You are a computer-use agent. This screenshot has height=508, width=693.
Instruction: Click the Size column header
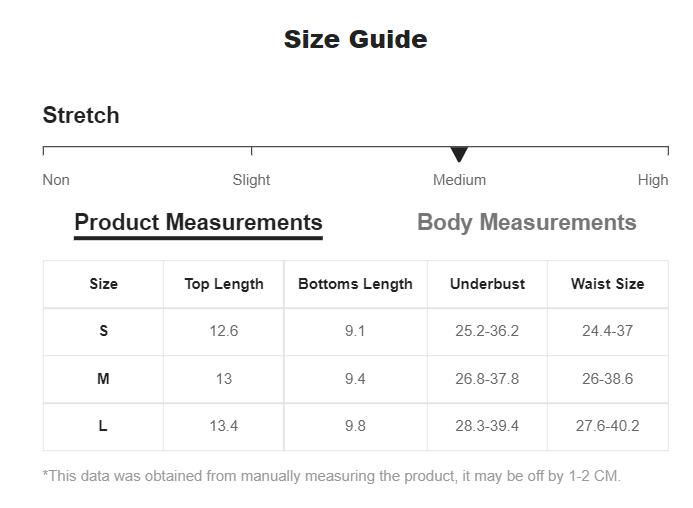[x=103, y=284]
